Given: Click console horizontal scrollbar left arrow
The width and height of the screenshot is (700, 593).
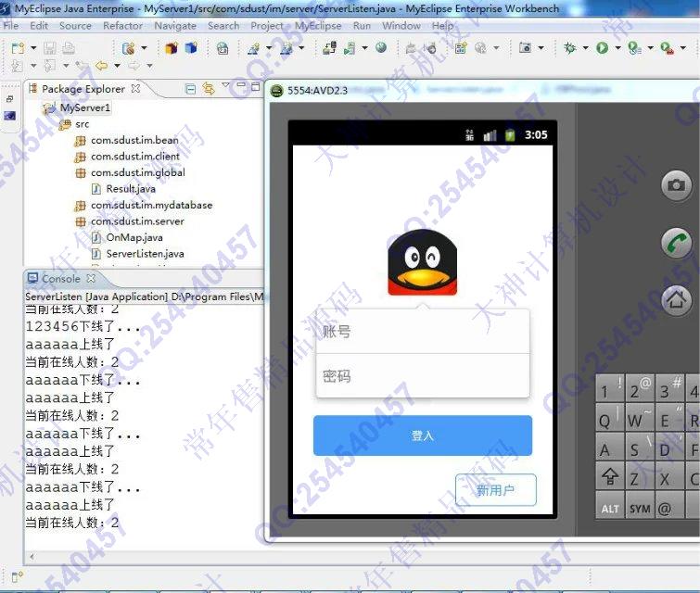Looking at the screenshot, I should 32,557.
